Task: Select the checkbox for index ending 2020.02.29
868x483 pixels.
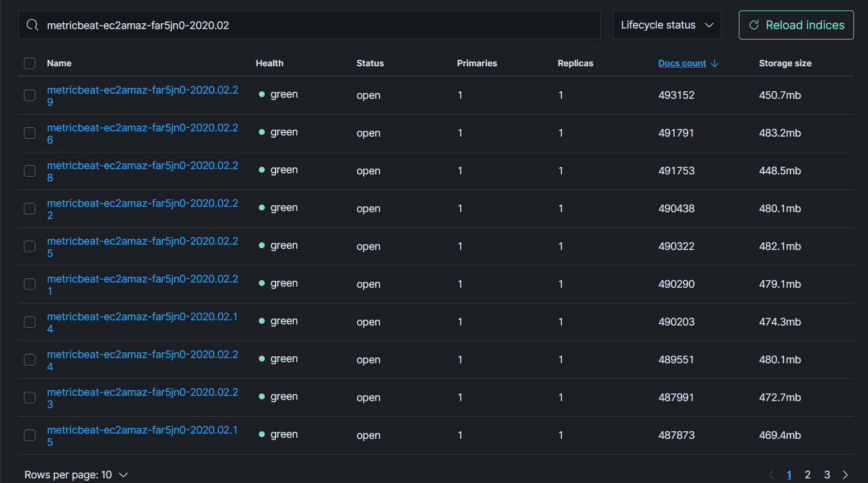Action: (x=30, y=95)
